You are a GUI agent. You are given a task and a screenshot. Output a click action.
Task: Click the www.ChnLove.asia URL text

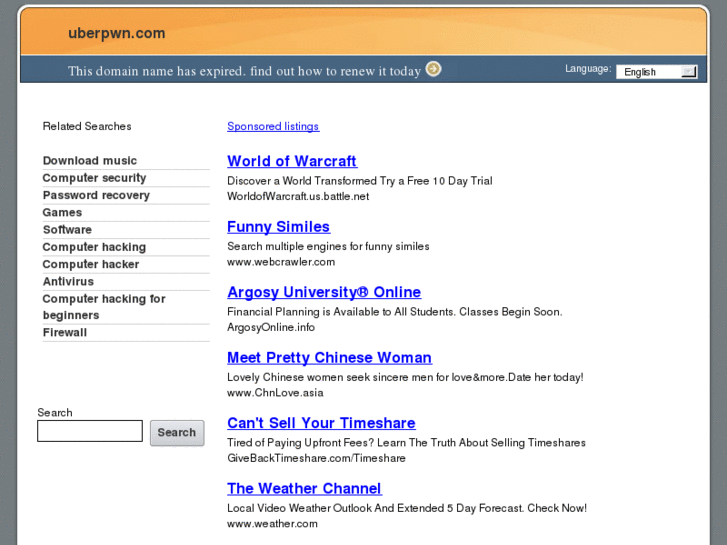275,392
